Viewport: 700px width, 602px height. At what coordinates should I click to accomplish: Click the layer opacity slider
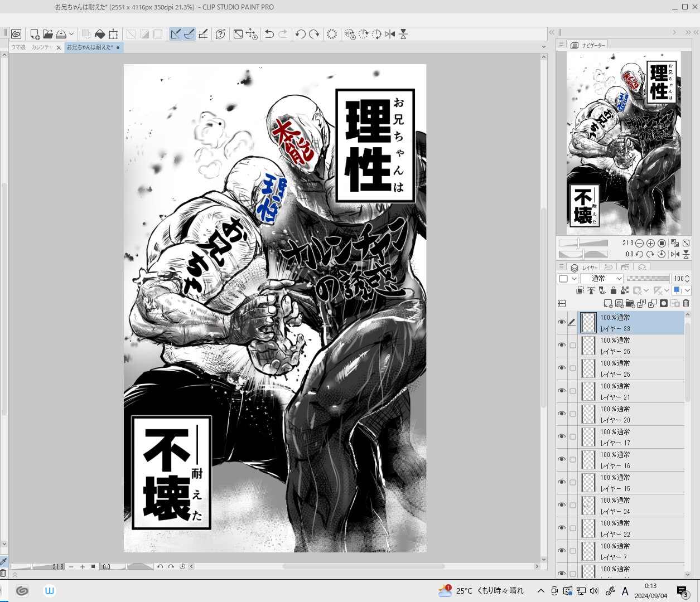(x=648, y=278)
